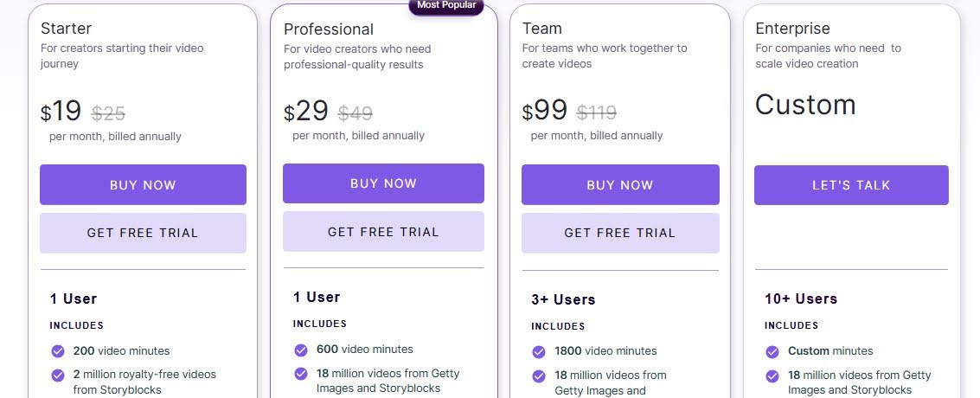
Task: Get the Team plan free trial
Action: point(620,233)
